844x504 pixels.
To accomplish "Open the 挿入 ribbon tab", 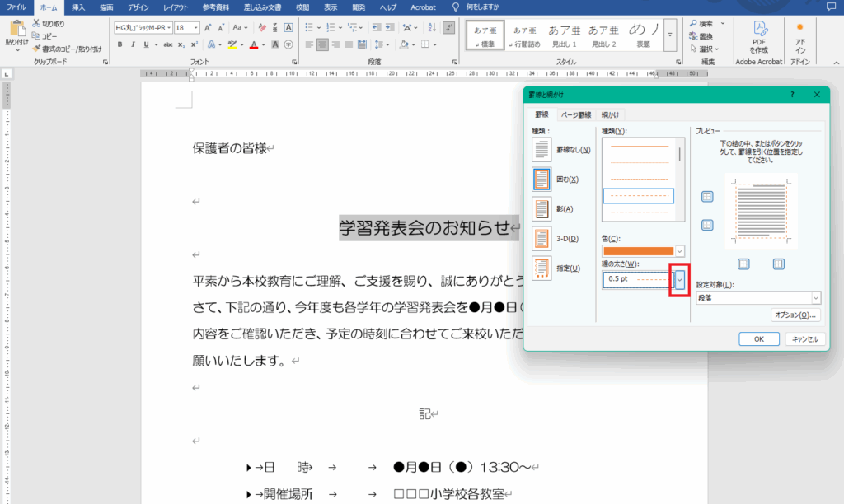I will click(x=78, y=7).
